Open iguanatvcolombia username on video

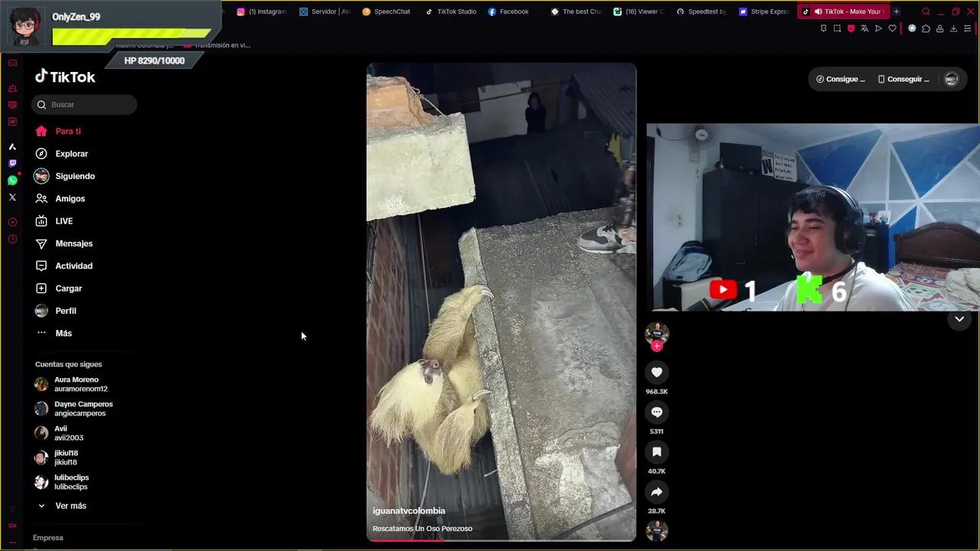(x=409, y=510)
